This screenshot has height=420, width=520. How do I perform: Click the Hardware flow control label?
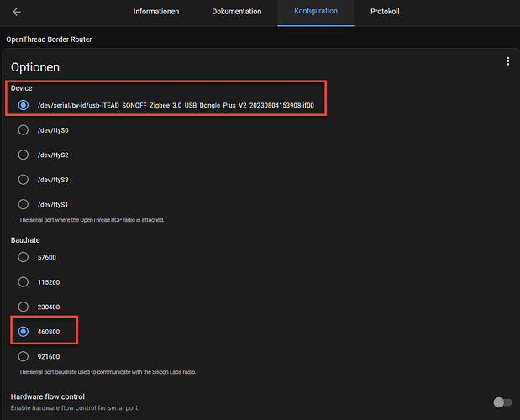pyautogui.click(x=48, y=396)
